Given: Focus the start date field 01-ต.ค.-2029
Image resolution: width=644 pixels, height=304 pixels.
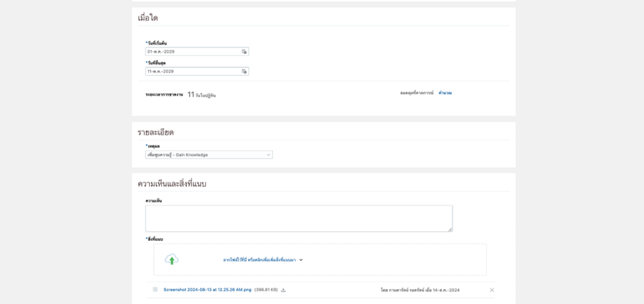Looking at the screenshot, I should click(191, 52).
